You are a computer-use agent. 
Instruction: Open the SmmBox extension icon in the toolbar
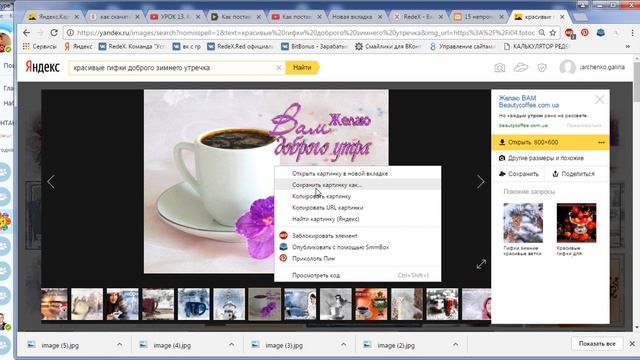600,33
